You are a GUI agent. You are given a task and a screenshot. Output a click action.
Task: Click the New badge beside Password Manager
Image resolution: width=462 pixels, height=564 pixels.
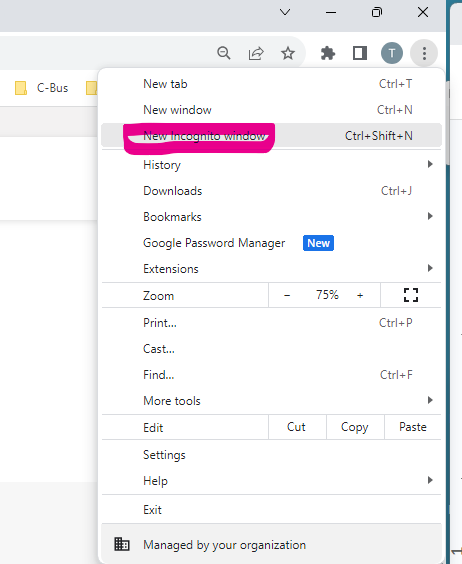point(318,243)
